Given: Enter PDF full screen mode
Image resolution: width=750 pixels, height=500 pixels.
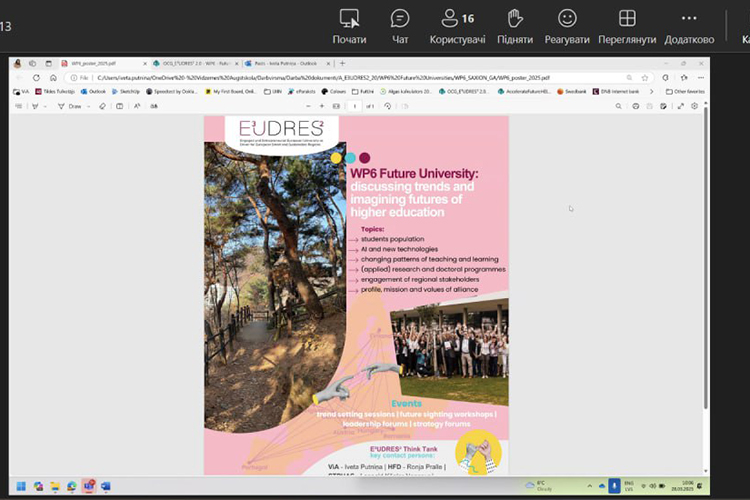Looking at the screenshot, I should (681, 106).
